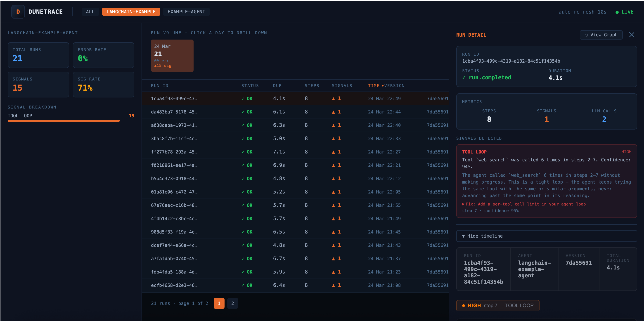
Task: Close the Run Detail panel
Action: coord(632,35)
